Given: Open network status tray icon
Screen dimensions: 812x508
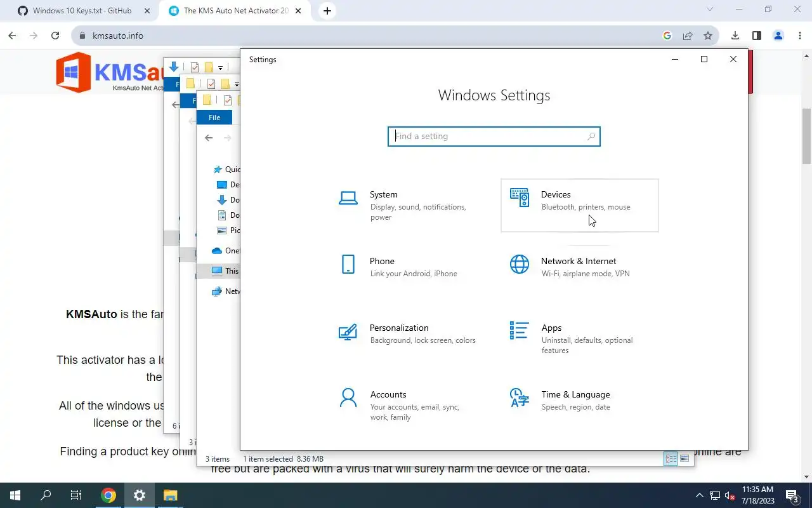Looking at the screenshot, I should (715, 495).
